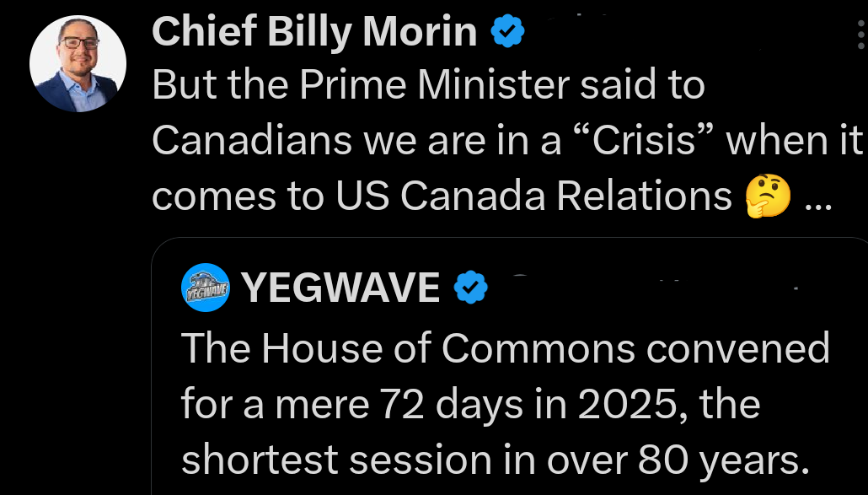Select the thinking face emoji in the tweet
This screenshot has width=868, height=495.
(768, 196)
